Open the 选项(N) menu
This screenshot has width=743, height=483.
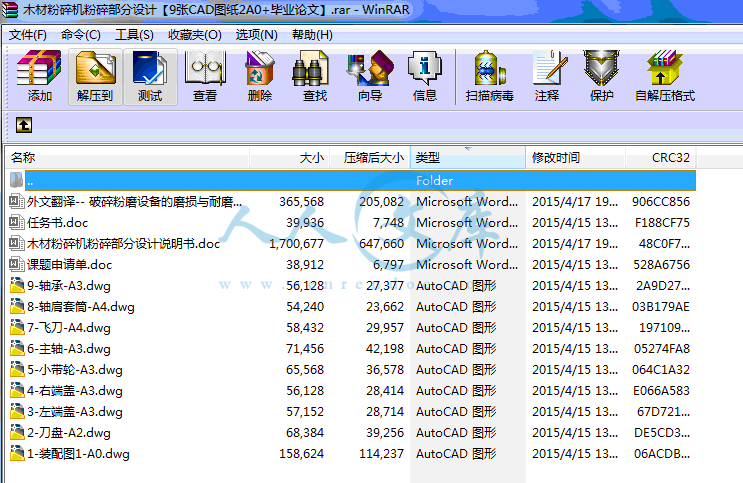coord(256,35)
